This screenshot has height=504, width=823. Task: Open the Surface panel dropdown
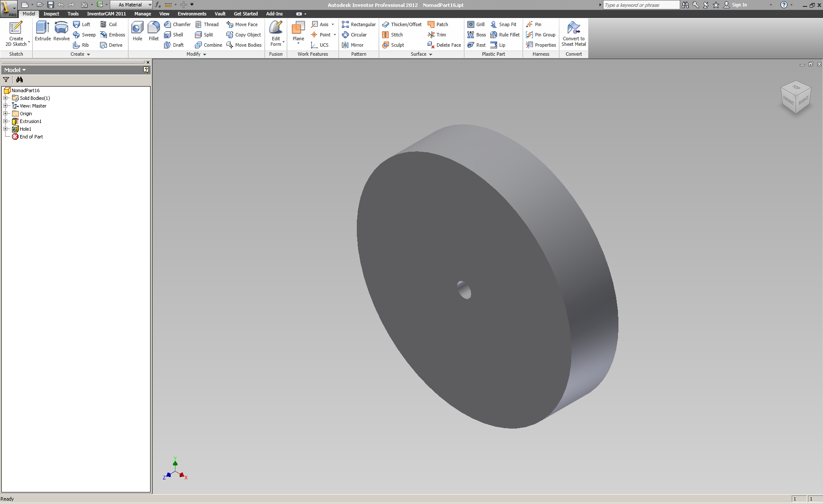(422, 54)
